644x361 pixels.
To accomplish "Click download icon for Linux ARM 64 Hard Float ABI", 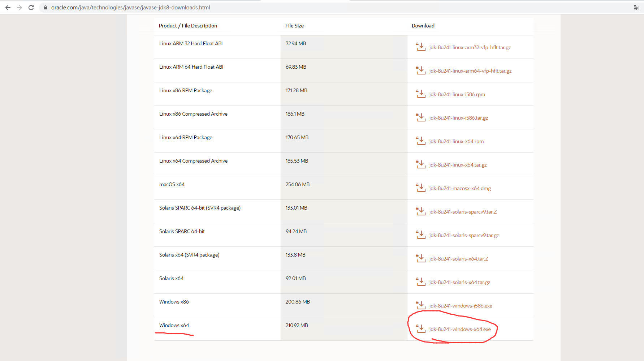I will pyautogui.click(x=421, y=70).
